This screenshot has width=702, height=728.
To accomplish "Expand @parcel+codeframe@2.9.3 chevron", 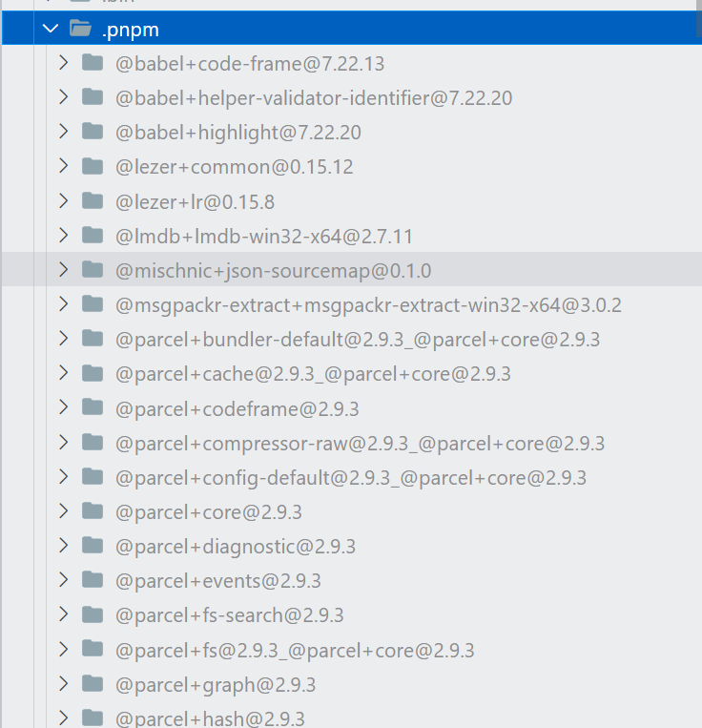I will point(64,407).
